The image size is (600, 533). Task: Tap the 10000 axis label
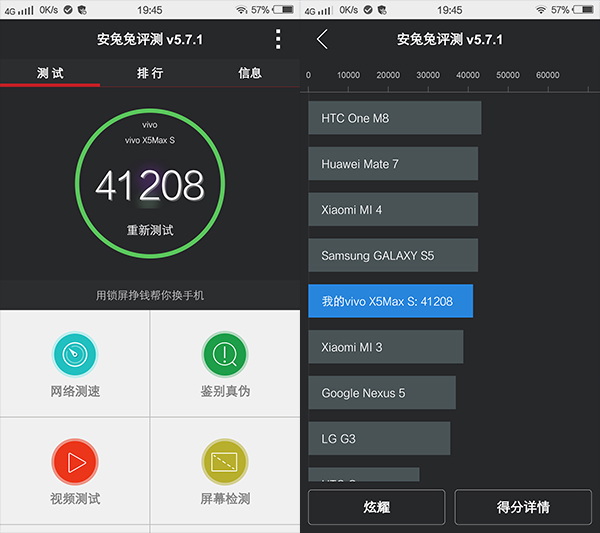(x=348, y=75)
